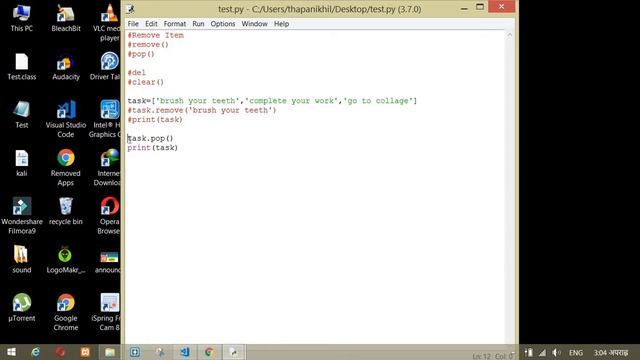The height and width of the screenshot is (360, 640).
Task: Select the LogoMaker desktop icon
Action: 66,260
